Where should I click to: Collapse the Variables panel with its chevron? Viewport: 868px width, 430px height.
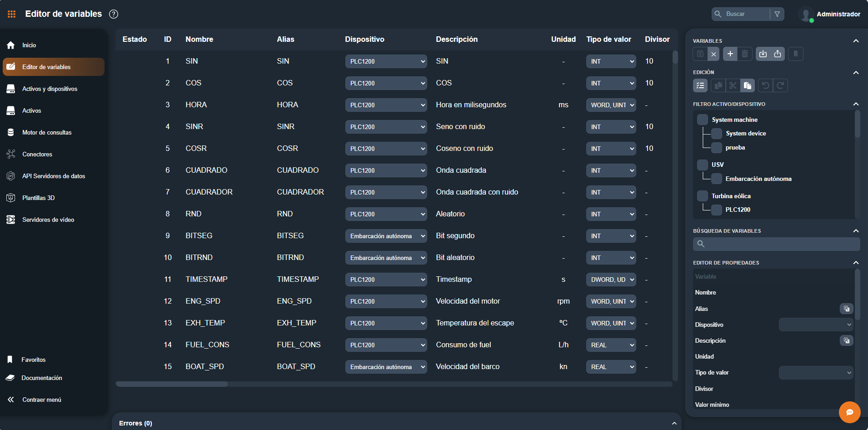[856, 40]
